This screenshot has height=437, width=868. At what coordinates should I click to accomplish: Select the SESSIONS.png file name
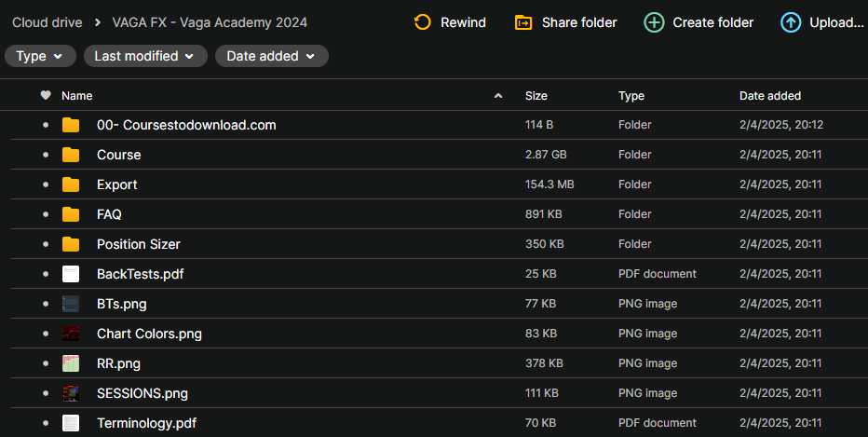point(142,393)
